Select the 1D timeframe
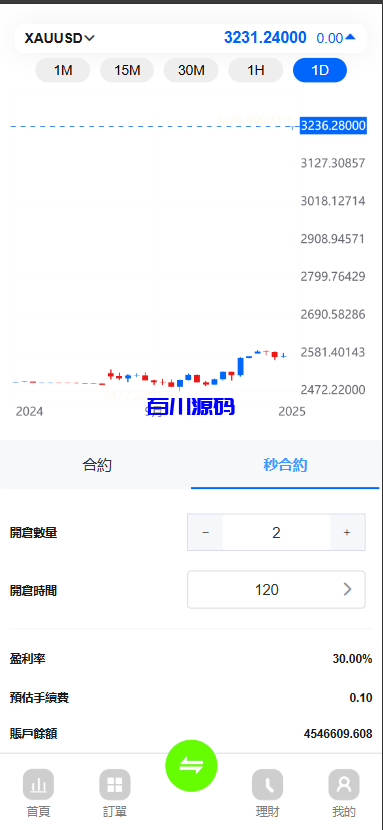 [320, 70]
